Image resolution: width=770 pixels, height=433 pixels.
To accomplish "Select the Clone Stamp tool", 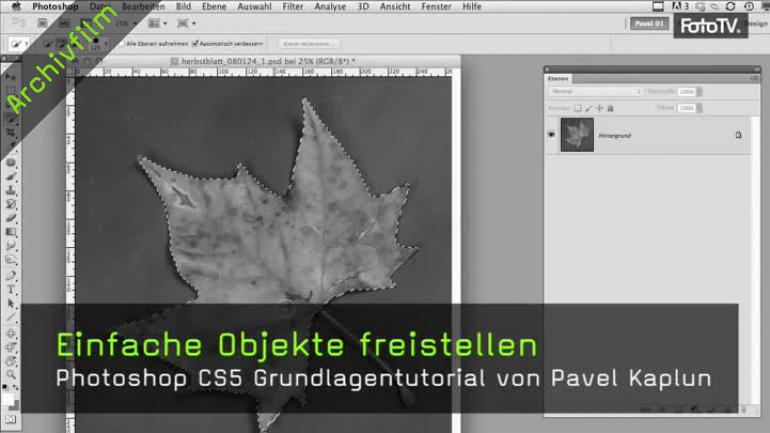I will click(x=11, y=190).
